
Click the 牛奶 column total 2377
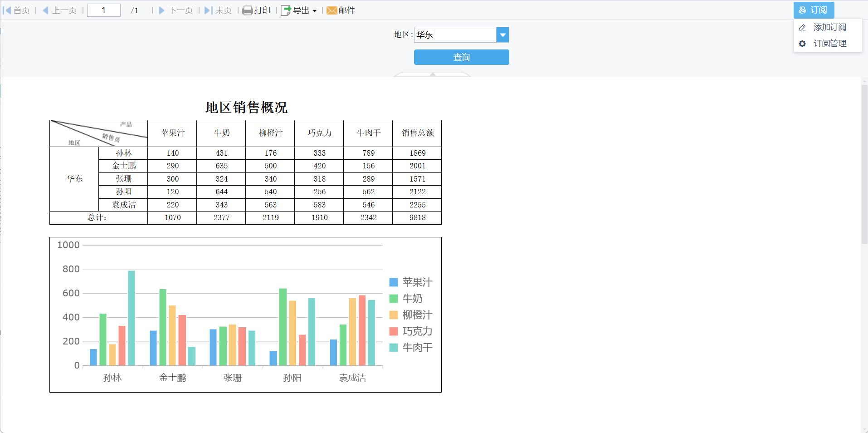[221, 218]
